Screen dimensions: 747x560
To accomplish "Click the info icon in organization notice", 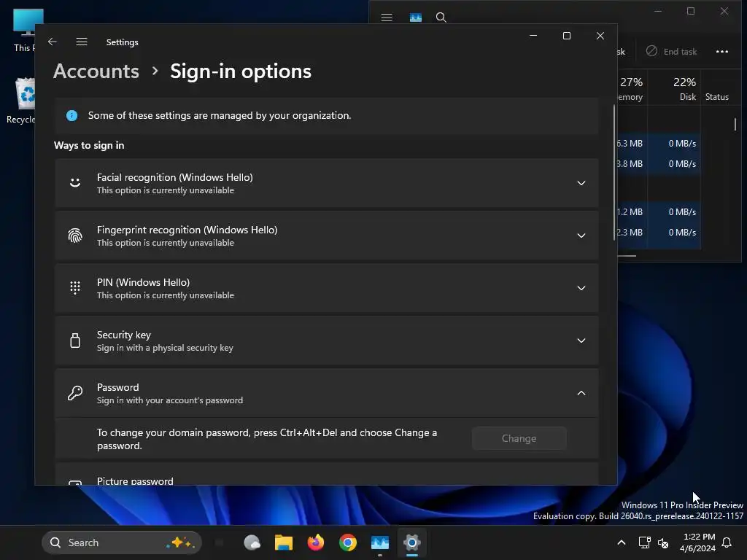I will coord(72,116).
